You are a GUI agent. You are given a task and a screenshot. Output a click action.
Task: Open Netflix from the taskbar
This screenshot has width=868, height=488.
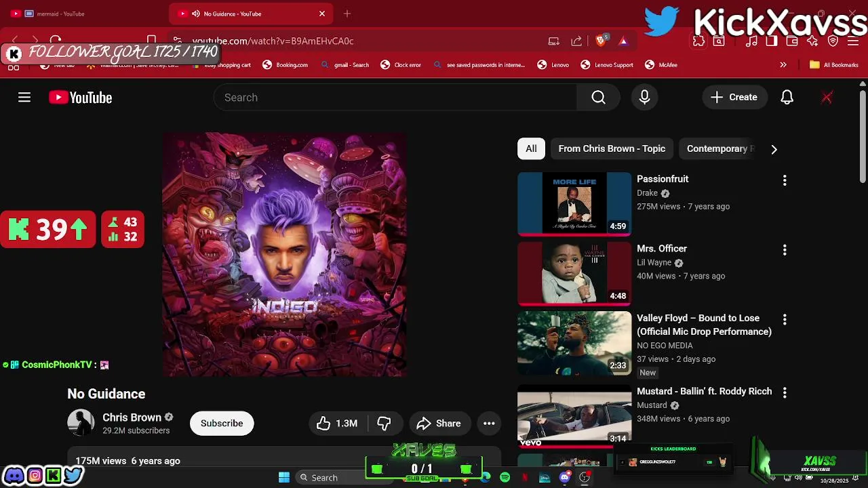point(524,478)
